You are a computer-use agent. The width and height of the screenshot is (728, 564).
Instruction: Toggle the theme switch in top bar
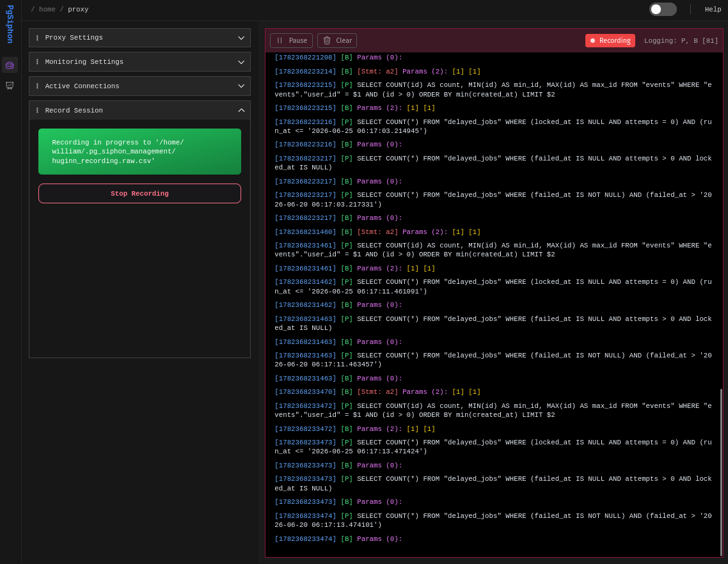coord(663,10)
